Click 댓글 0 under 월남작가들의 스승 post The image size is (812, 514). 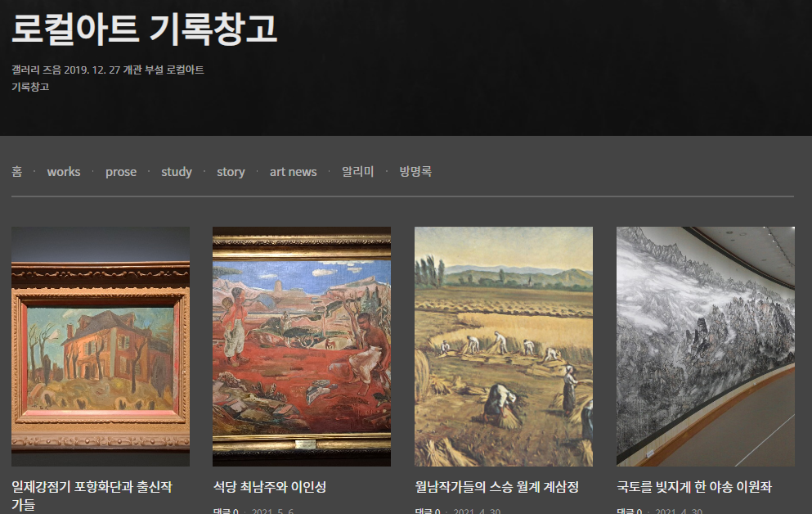tap(427, 511)
